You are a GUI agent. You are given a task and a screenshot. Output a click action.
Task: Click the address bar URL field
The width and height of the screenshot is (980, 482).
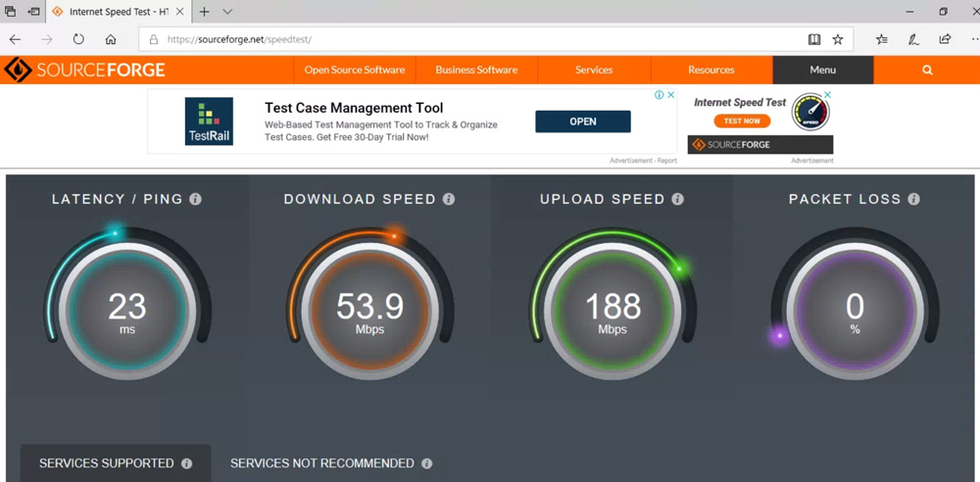click(470, 39)
